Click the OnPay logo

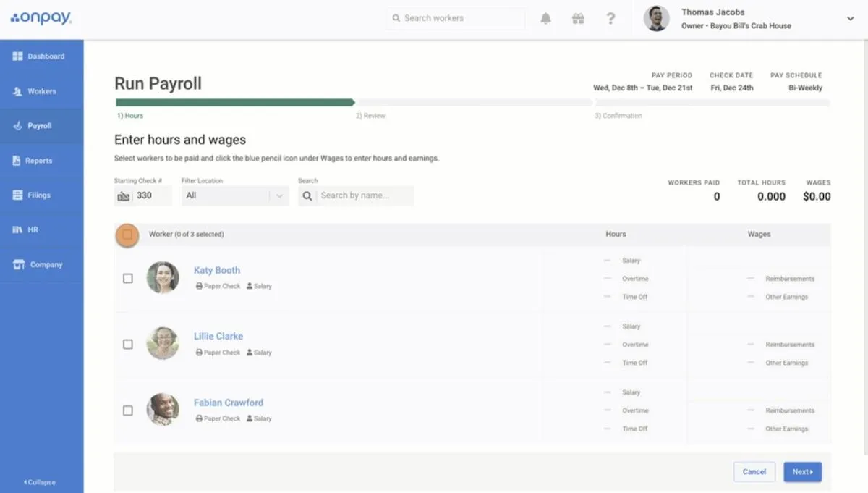point(41,18)
